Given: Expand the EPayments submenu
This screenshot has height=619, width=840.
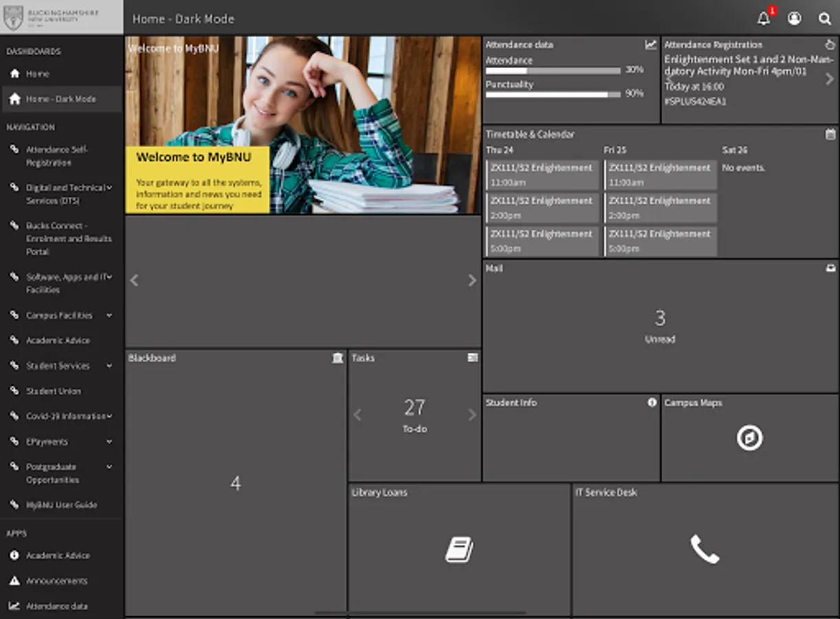Looking at the screenshot, I should tap(109, 442).
